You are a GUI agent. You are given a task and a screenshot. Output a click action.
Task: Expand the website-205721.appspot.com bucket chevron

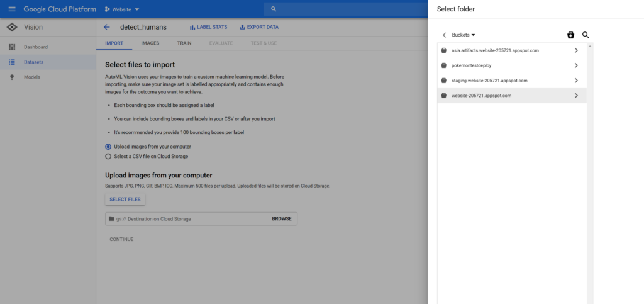click(x=576, y=95)
